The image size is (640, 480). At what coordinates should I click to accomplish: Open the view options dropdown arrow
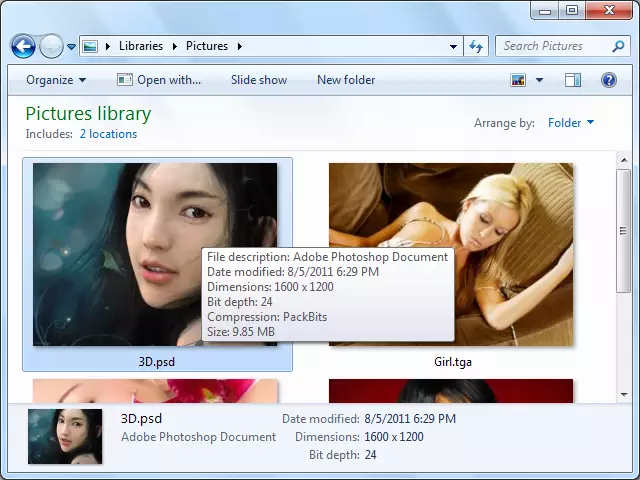pyautogui.click(x=539, y=80)
